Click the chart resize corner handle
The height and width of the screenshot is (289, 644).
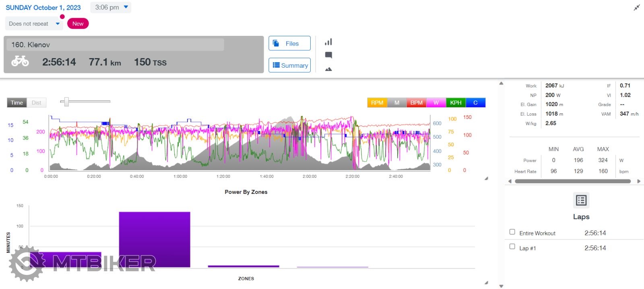pyautogui.click(x=486, y=178)
